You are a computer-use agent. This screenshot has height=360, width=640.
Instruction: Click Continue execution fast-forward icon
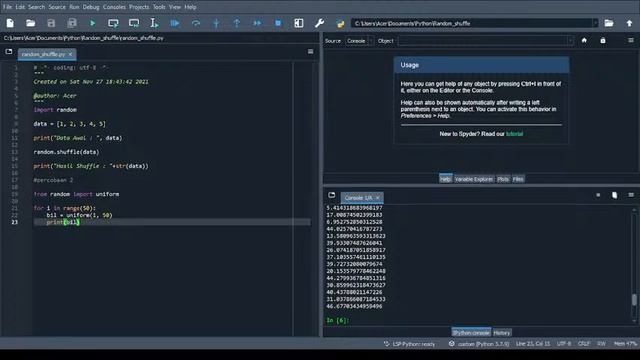[258, 23]
